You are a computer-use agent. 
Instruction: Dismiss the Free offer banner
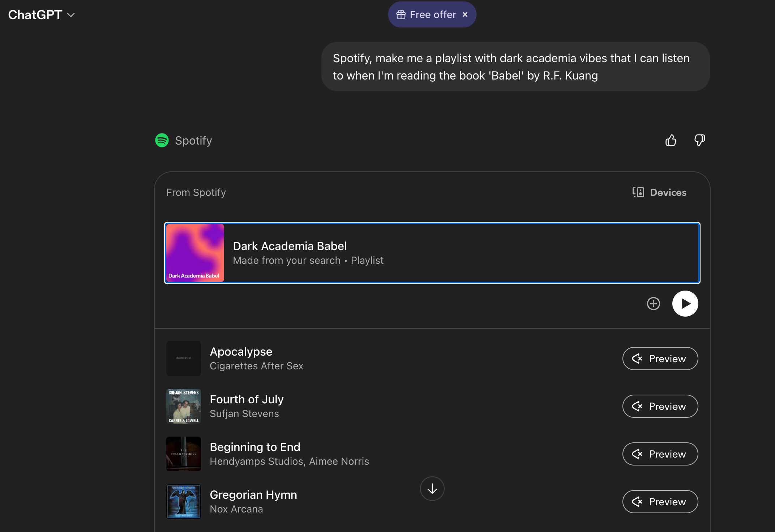pyautogui.click(x=465, y=14)
